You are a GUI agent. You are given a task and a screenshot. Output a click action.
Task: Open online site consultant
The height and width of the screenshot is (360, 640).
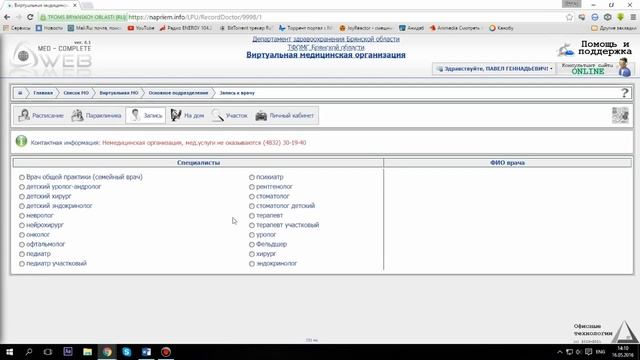point(596,68)
